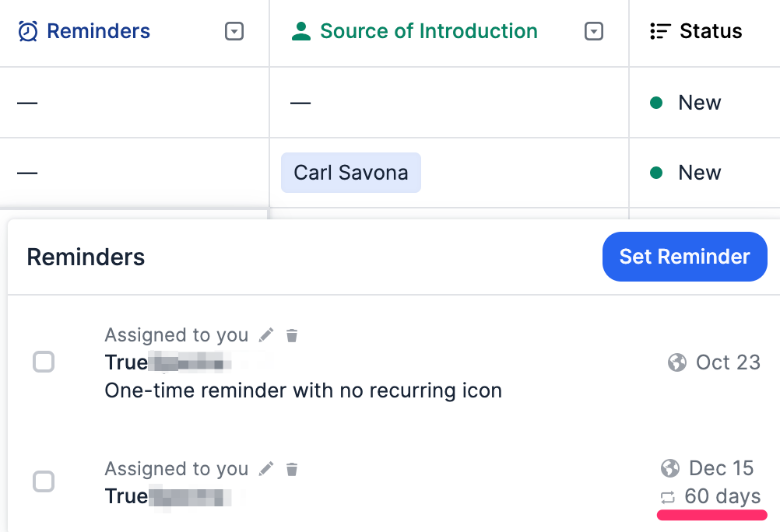The height and width of the screenshot is (532, 780).
Task: Open the Source of Introduction column dropdown
Action: [x=594, y=31]
